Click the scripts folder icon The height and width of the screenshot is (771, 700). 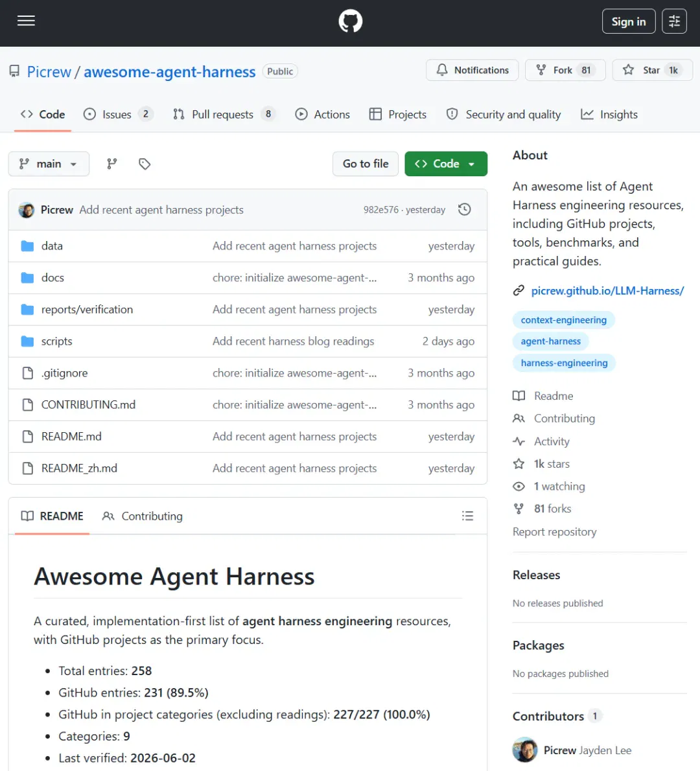(x=28, y=341)
